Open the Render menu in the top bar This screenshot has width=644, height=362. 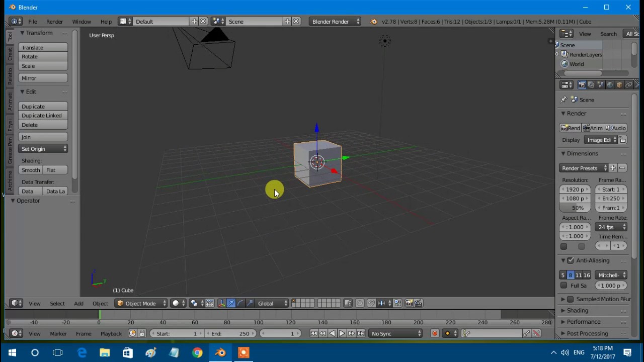[54, 22]
